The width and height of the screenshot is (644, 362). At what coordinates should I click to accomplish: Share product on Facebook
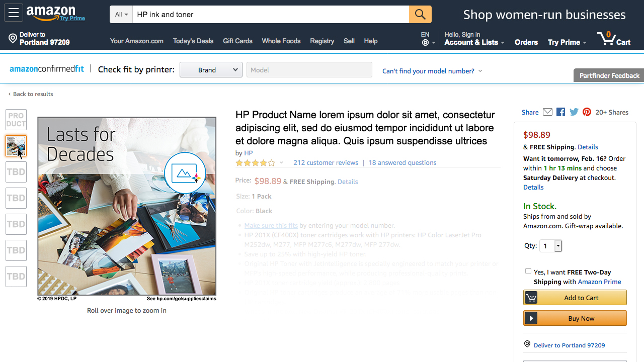[x=561, y=112]
